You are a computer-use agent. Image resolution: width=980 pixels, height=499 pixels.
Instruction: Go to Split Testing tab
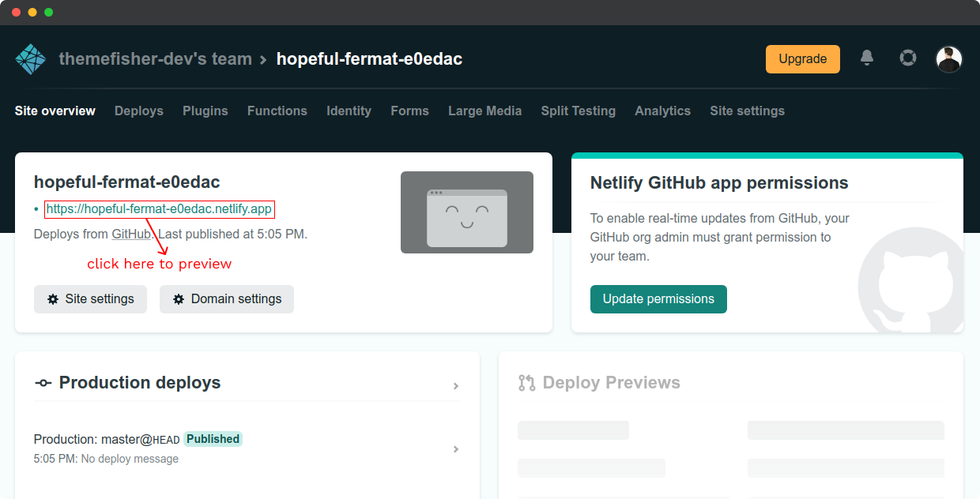(x=579, y=111)
